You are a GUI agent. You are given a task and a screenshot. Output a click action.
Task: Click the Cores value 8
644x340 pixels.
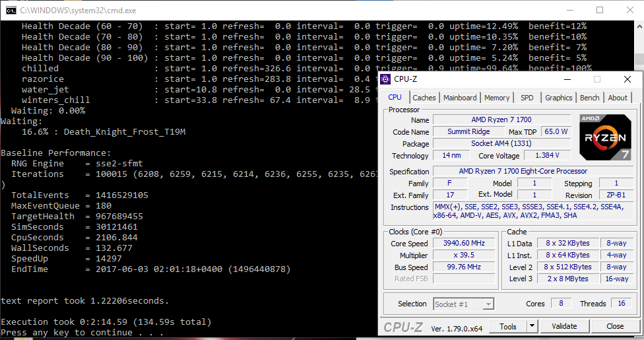point(561,303)
